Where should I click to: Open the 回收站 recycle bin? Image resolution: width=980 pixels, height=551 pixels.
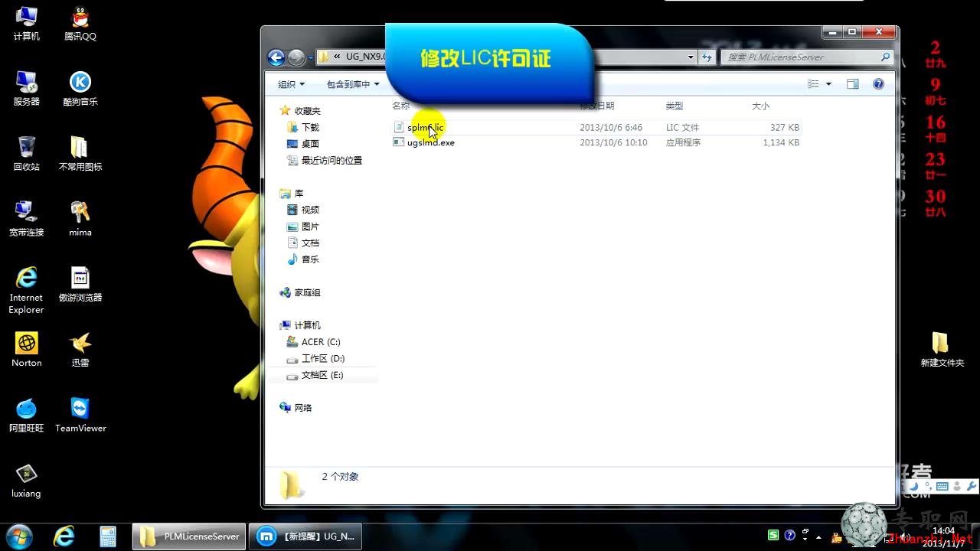click(x=26, y=153)
